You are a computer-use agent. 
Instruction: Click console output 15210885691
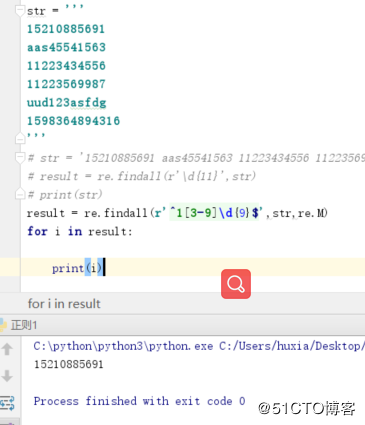click(68, 364)
